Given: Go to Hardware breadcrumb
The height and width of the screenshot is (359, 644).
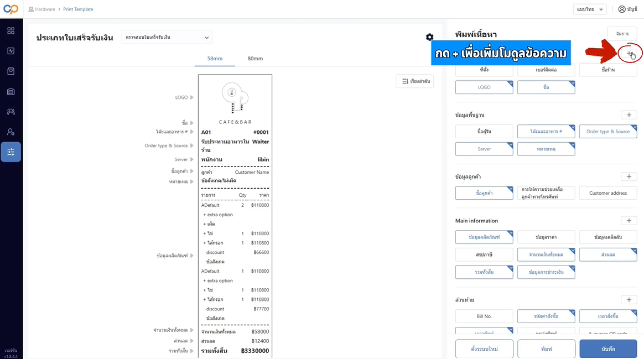Looking at the screenshot, I should click(45, 9).
